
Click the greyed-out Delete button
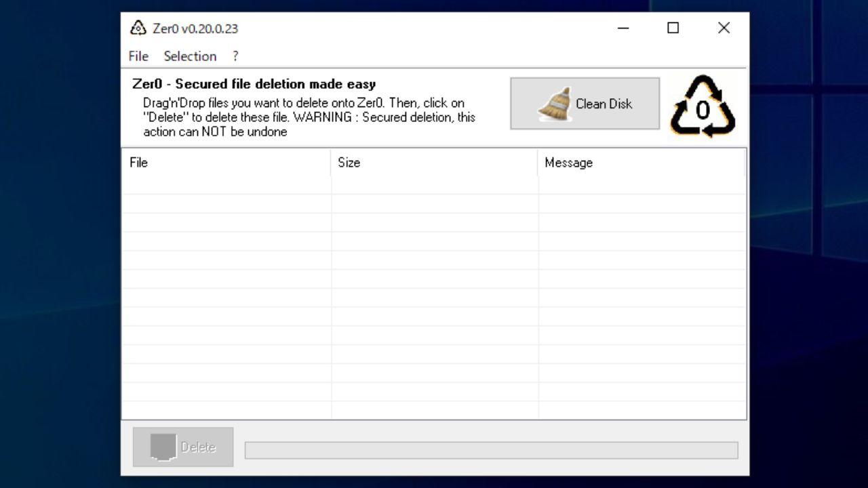pyautogui.click(x=183, y=447)
